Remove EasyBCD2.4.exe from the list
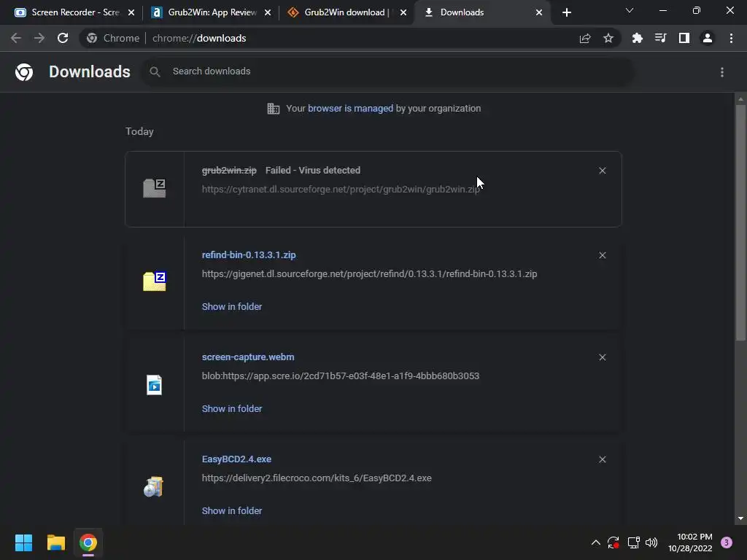 coord(602,459)
